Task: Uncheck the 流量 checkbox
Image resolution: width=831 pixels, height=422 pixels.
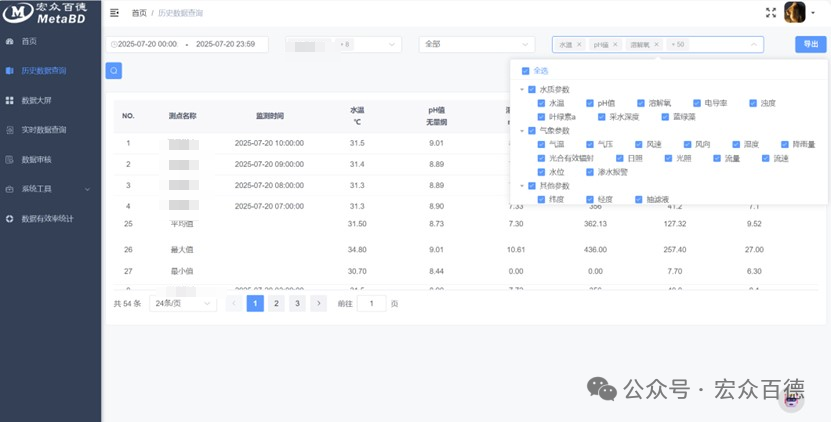Action: 717,158
